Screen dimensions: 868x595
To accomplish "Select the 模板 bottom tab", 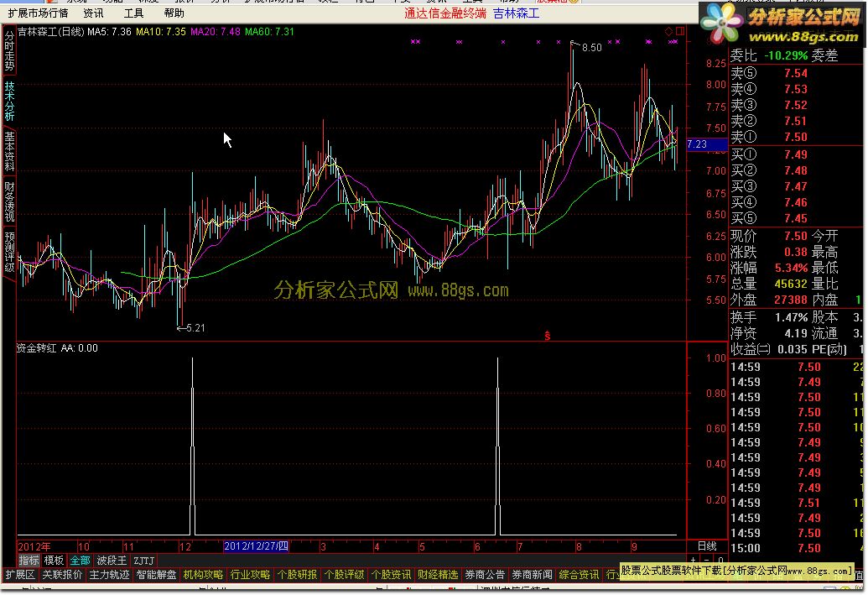I will (55, 561).
